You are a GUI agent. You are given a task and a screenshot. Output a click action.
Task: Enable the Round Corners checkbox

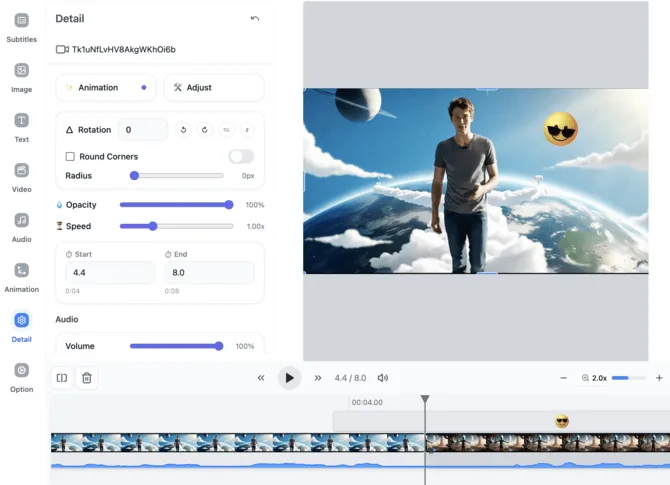point(70,156)
